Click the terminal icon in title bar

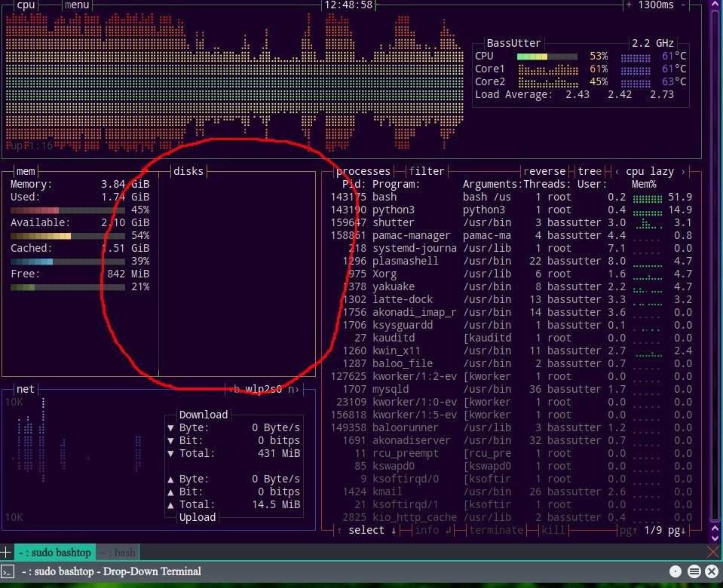[x=8, y=572]
